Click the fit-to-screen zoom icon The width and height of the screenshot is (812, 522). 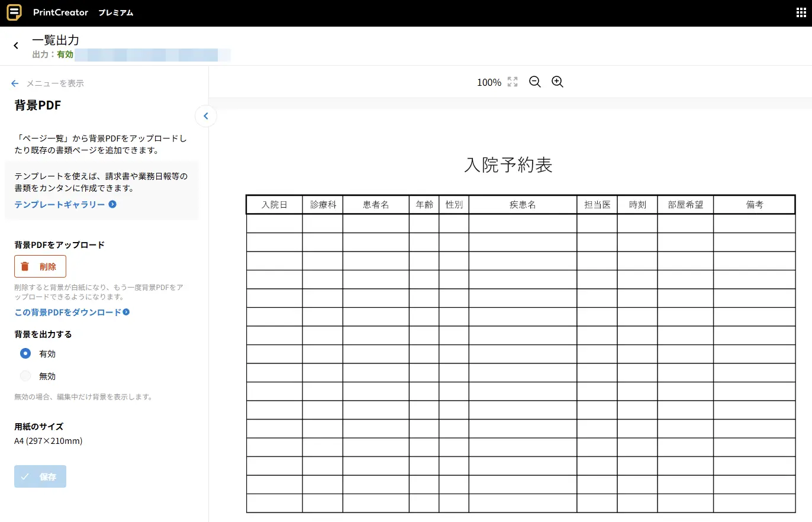[513, 82]
